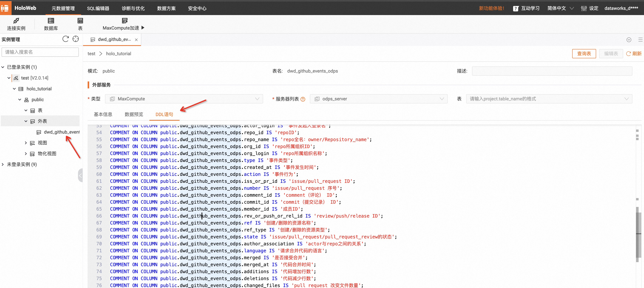The height and width of the screenshot is (288, 644).
Task: Click the locate target icon beside refresh
Action: tap(75, 39)
